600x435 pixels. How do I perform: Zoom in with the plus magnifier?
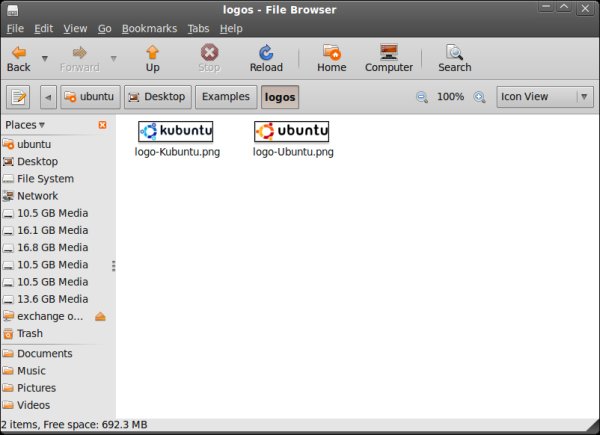click(479, 97)
